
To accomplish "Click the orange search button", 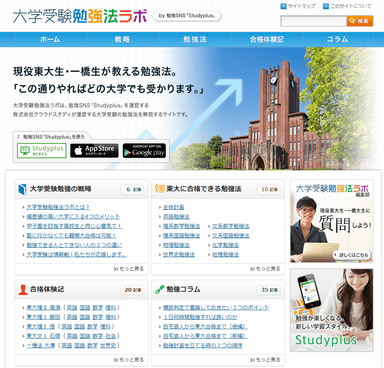I will [x=360, y=21].
